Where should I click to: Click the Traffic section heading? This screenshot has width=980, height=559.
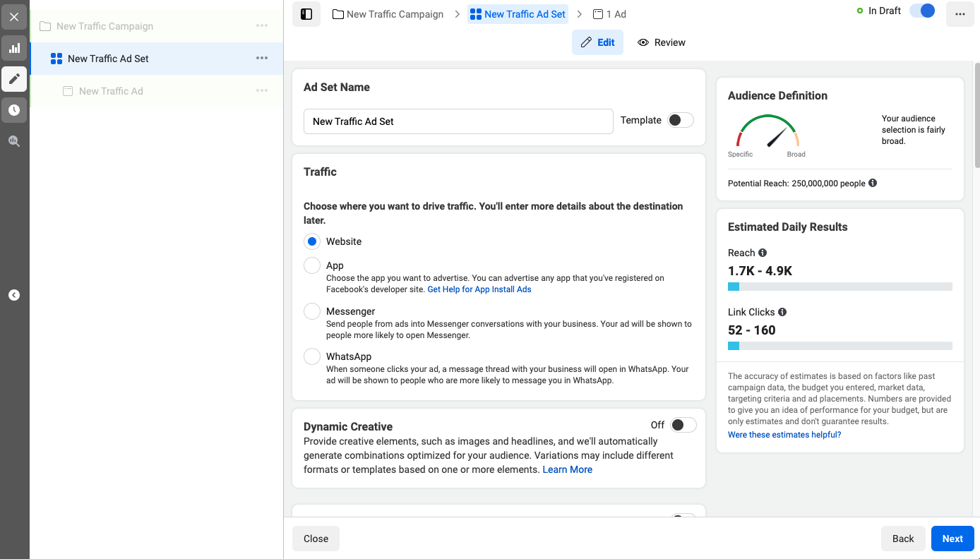point(320,172)
